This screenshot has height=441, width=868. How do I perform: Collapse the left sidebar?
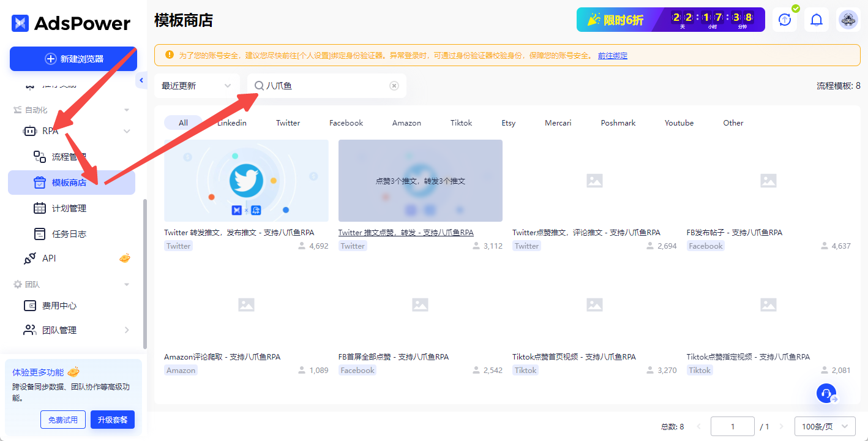[142, 80]
